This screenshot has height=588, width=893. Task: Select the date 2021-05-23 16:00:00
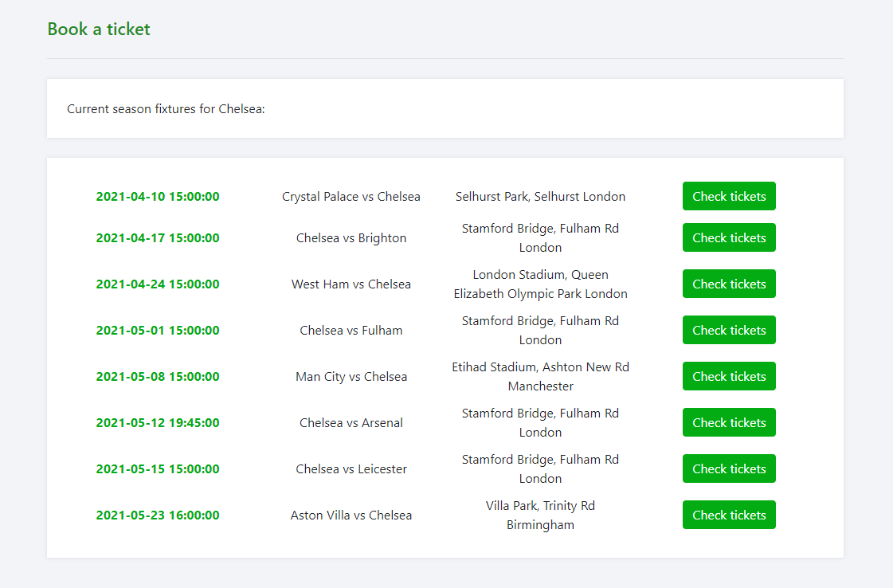pos(157,515)
